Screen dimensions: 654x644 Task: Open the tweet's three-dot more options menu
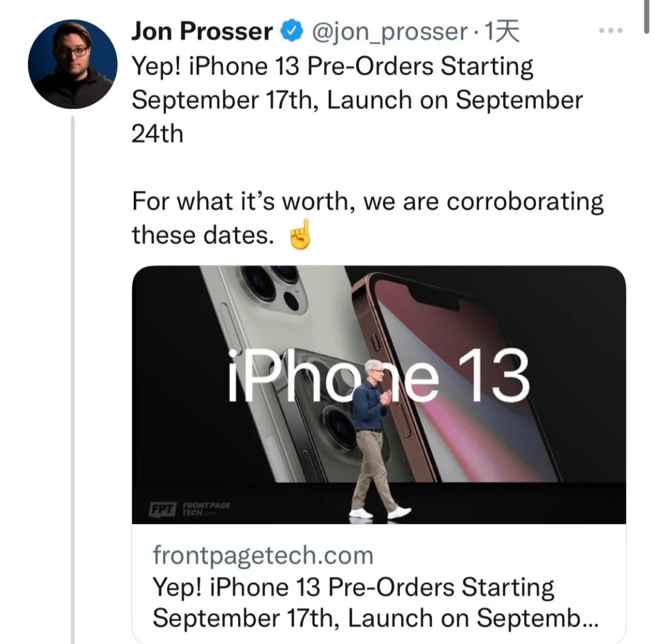(610, 32)
